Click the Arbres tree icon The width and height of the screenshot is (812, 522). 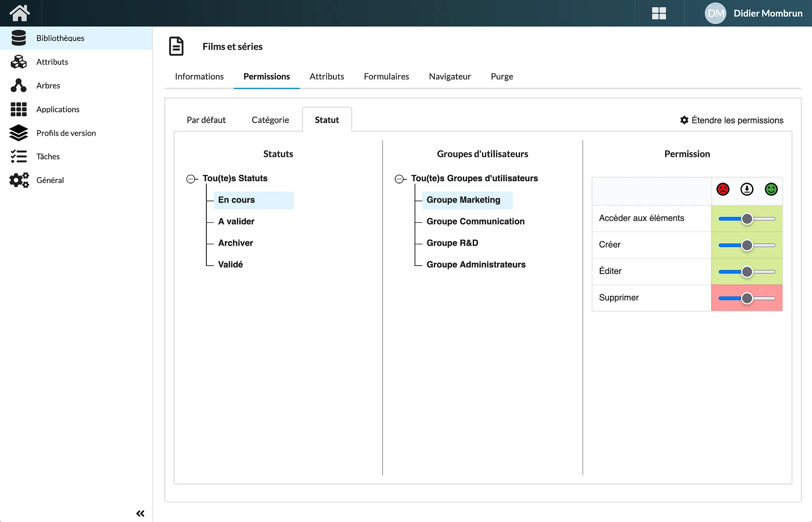click(x=18, y=85)
